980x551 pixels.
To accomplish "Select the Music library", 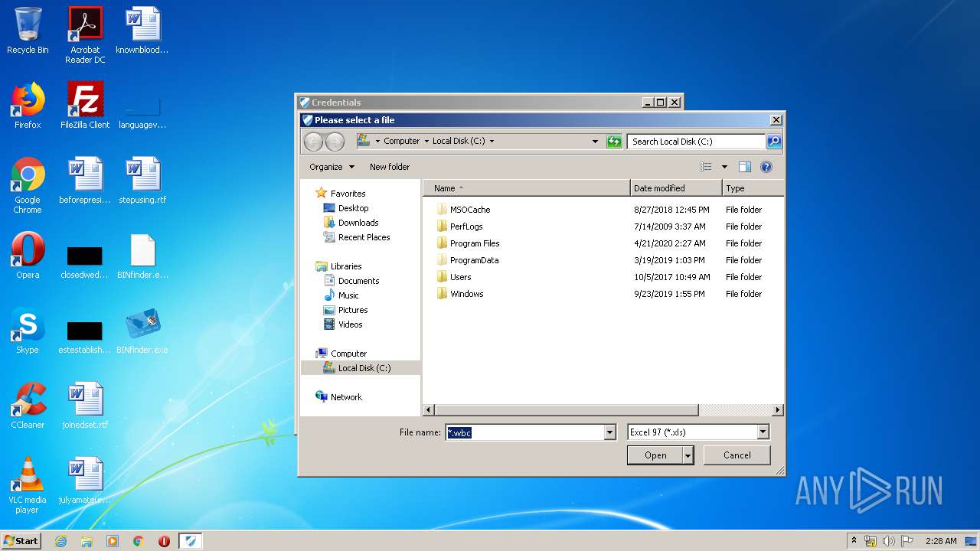I will click(x=348, y=295).
